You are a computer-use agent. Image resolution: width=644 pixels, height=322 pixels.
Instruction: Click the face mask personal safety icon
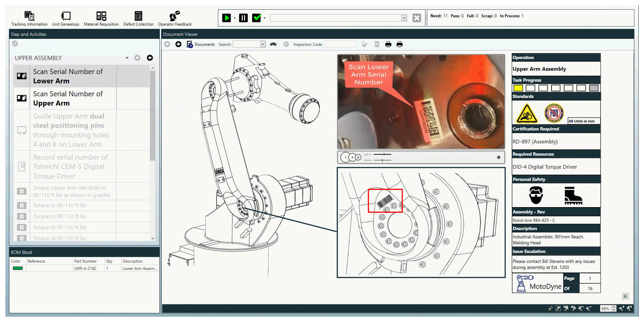pyautogui.click(x=536, y=195)
